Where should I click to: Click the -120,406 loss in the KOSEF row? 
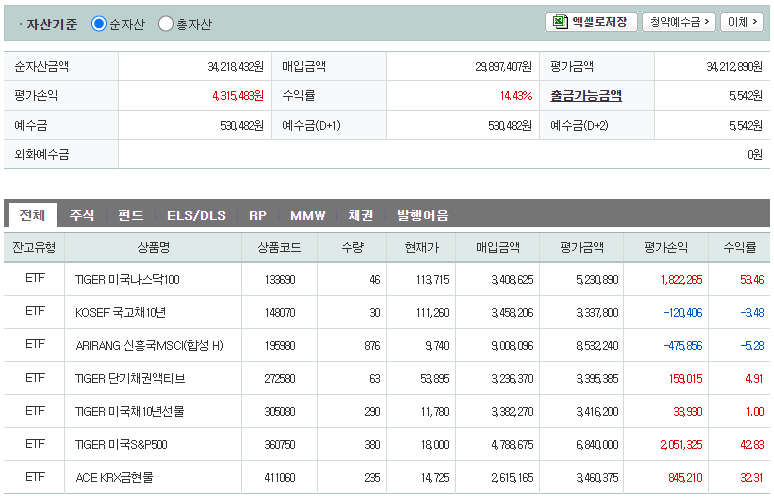coord(683,313)
